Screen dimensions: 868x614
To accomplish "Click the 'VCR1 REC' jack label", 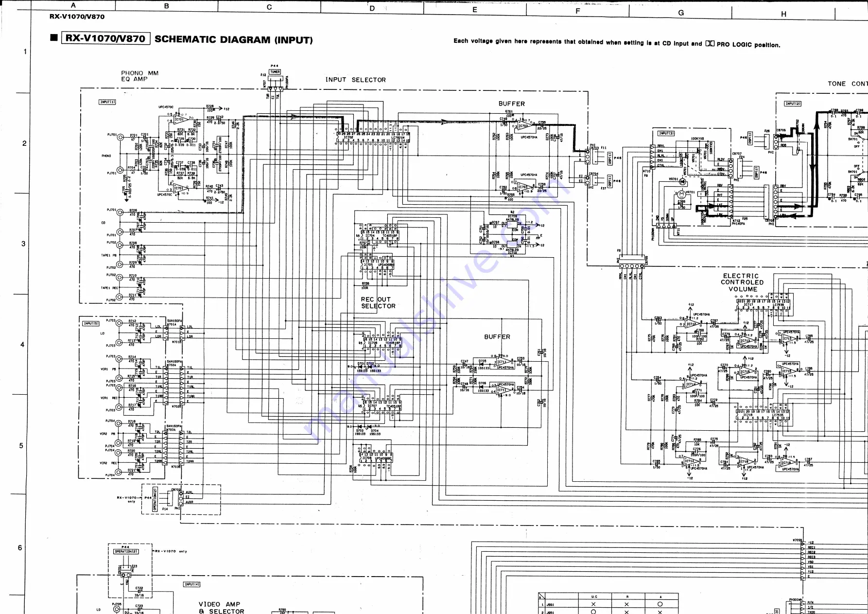I will coord(109,398).
